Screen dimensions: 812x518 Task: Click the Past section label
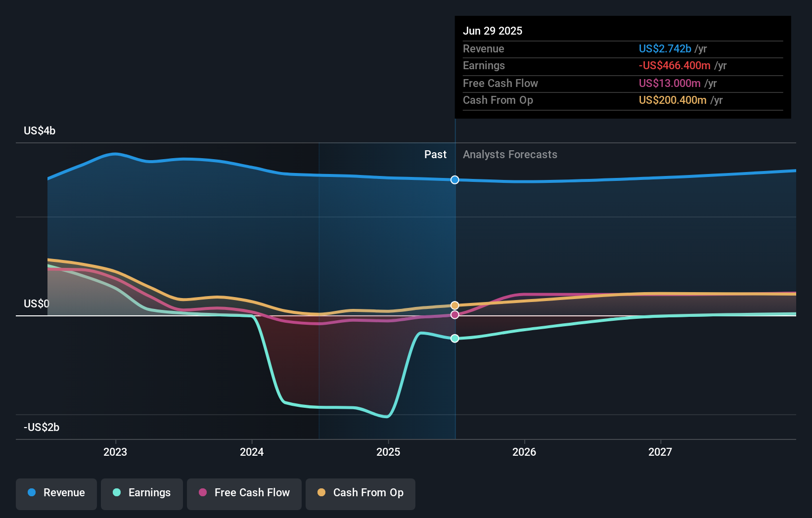tap(435, 155)
